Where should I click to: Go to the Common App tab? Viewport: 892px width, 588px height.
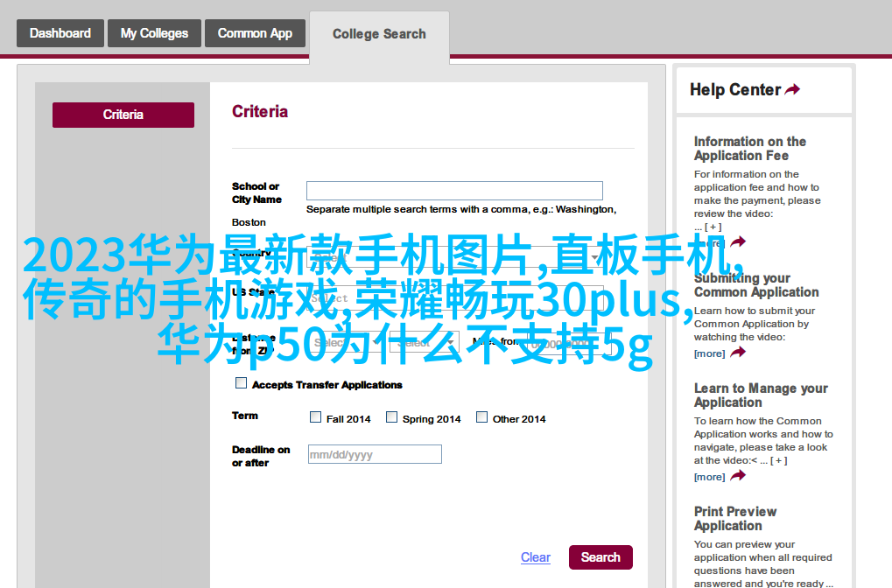[x=255, y=33]
